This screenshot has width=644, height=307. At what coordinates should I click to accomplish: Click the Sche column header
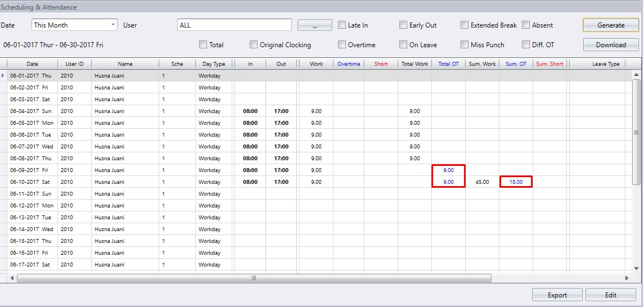(177, 64)
